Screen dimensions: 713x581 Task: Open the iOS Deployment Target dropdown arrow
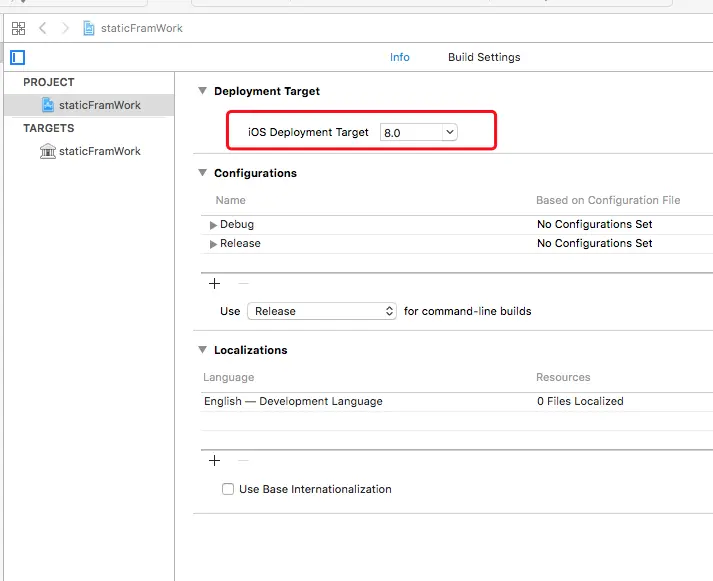coord(450,132)
